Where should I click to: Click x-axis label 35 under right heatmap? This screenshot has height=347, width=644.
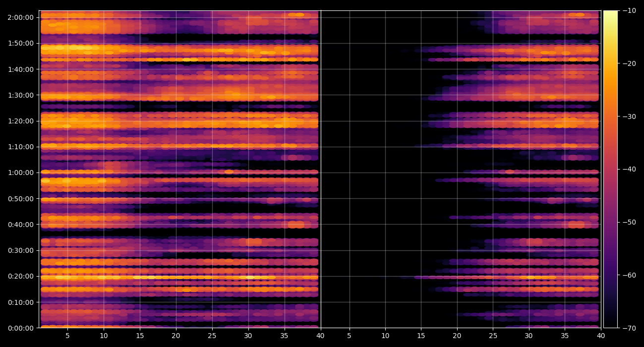[565, 336]
